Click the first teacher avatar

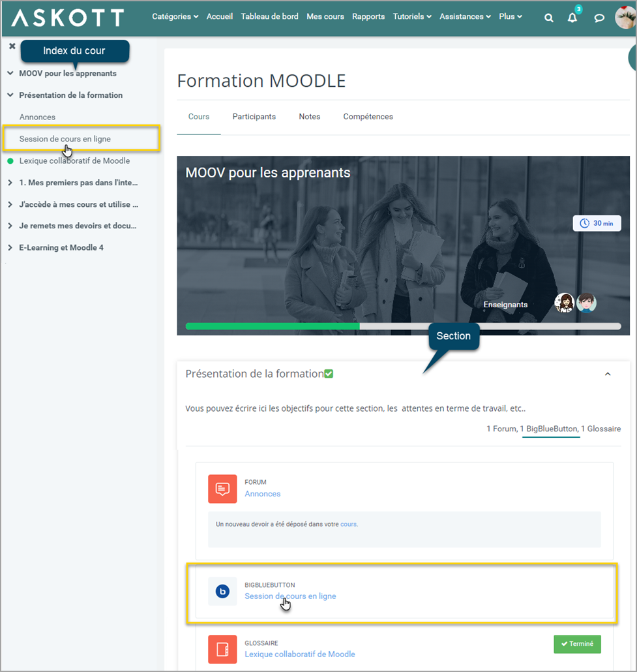pyautogui.click(x=564, y=303)
